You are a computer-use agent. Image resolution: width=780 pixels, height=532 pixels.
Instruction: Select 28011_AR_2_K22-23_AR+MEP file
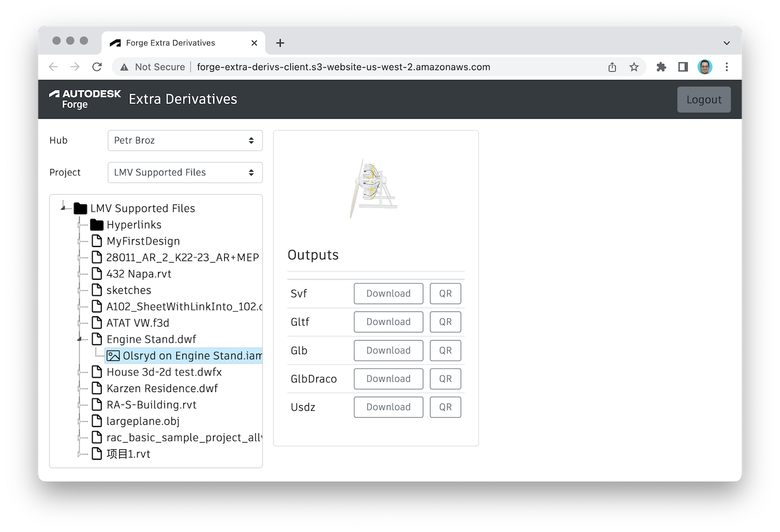(183, 257)
